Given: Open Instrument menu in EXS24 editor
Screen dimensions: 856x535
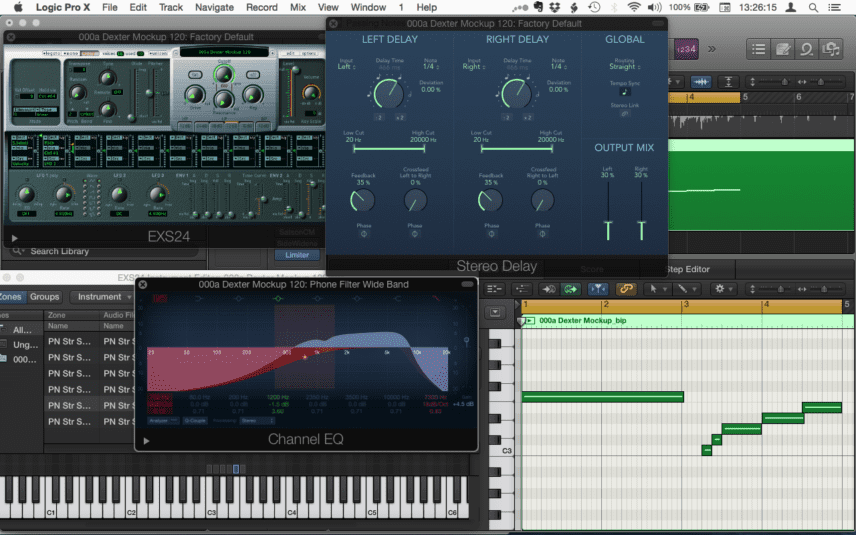Looking at the screenshot, I should click(x=102, y=296).
